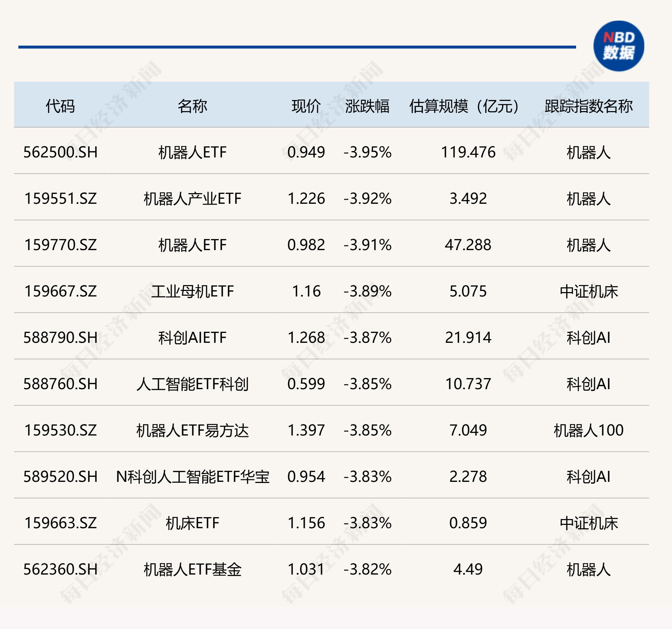Click code 159530.SZ
672x629 pixels.
[60, 430]
